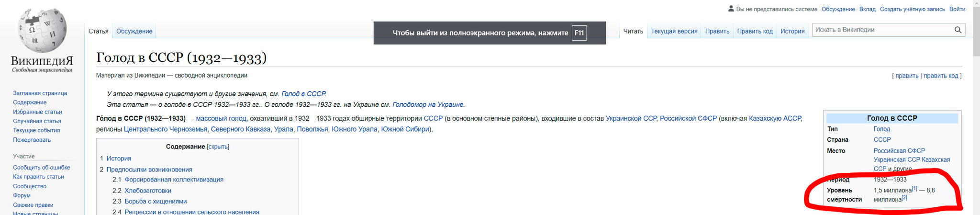The image size is (980, 215).
Task: Open the Текущая версия tab
Action: pos(674,31)
